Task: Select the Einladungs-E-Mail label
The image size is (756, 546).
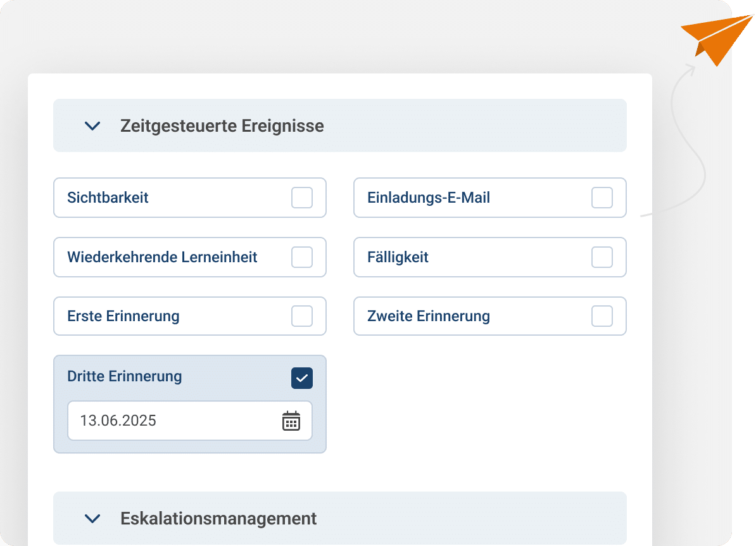Action: click(429, 198)
